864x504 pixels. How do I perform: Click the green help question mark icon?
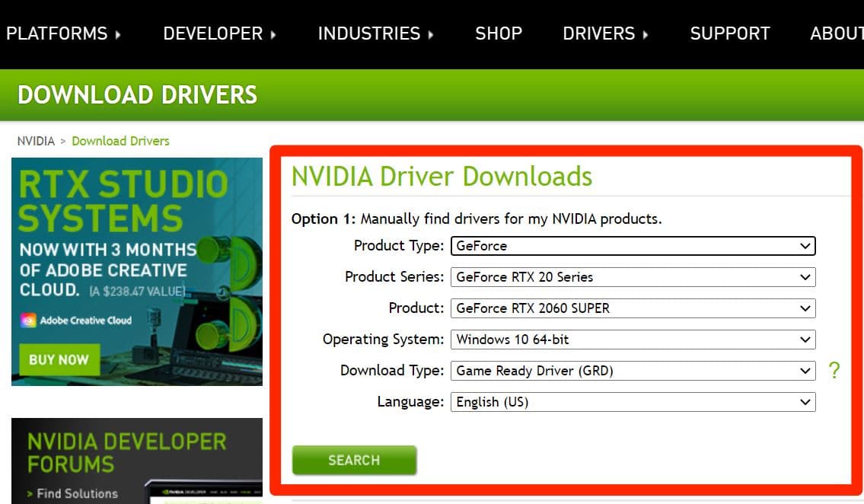point(834,371)
